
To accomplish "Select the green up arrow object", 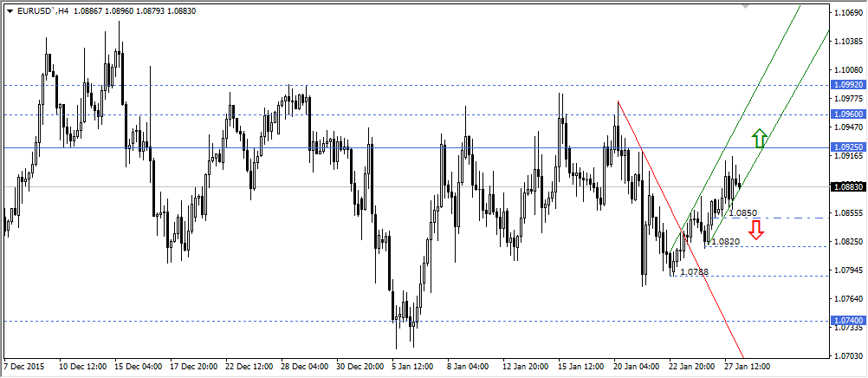I will (760, 138).
